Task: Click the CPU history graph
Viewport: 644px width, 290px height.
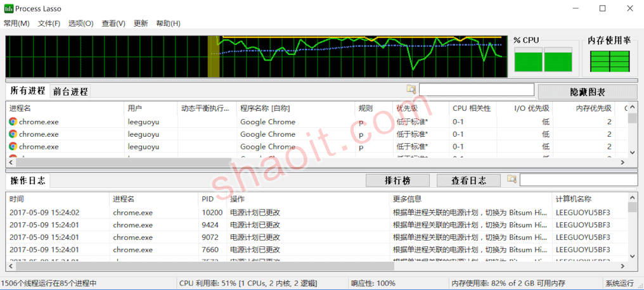Action: [256, 56]
